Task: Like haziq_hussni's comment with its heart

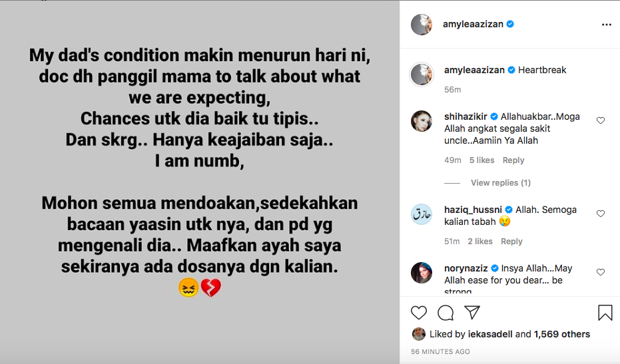Action: (x=601, y=214)
